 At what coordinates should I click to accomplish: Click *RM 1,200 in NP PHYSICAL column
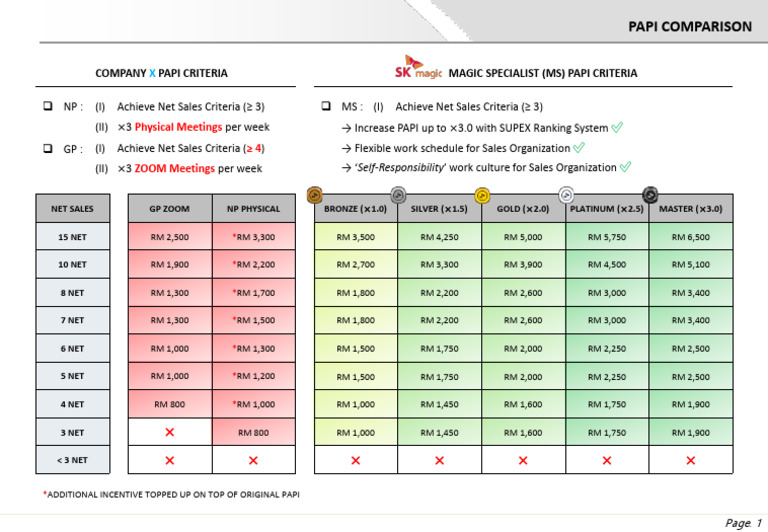click(x=254, y=376)
